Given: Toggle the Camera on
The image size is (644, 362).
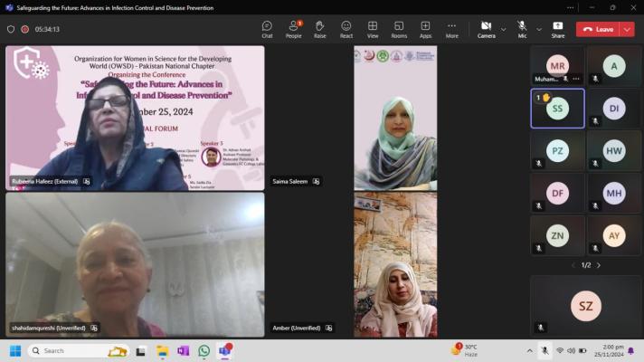Looking at the screenshot, I should tap(486, 29).
